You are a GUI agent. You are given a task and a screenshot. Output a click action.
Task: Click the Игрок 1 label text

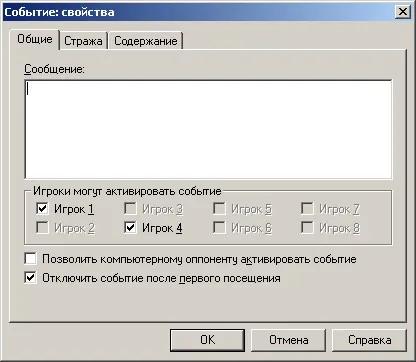(x=74, y=209)
